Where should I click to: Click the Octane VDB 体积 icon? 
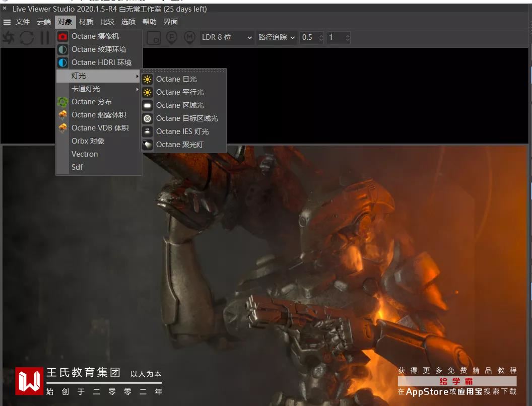click(62, 128)
